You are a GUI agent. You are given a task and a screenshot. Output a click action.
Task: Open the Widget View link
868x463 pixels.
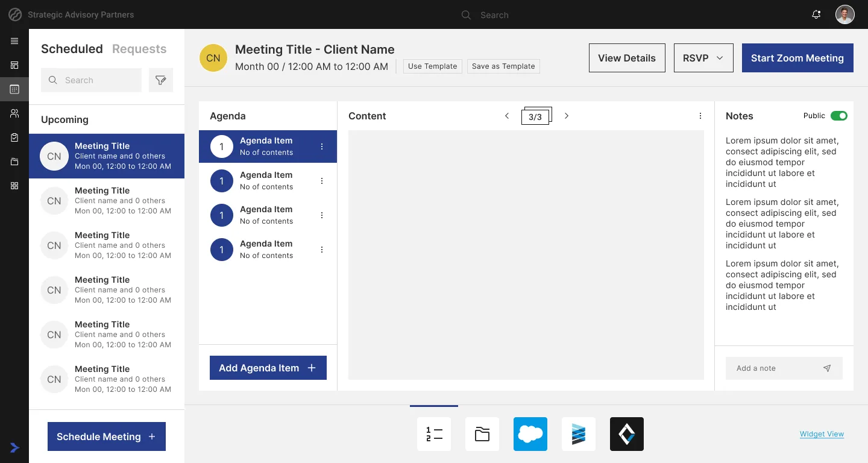point(822,434)
